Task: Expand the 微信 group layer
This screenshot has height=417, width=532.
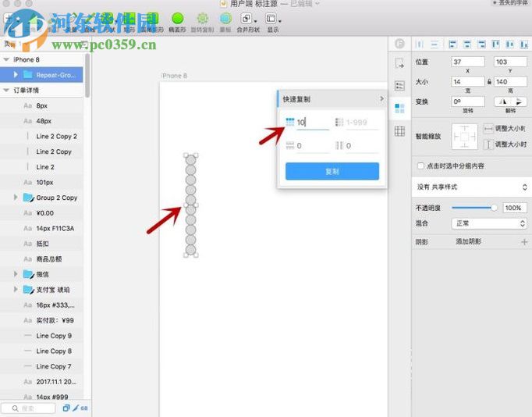Action: pyautogui.click(x=16, y=273)
